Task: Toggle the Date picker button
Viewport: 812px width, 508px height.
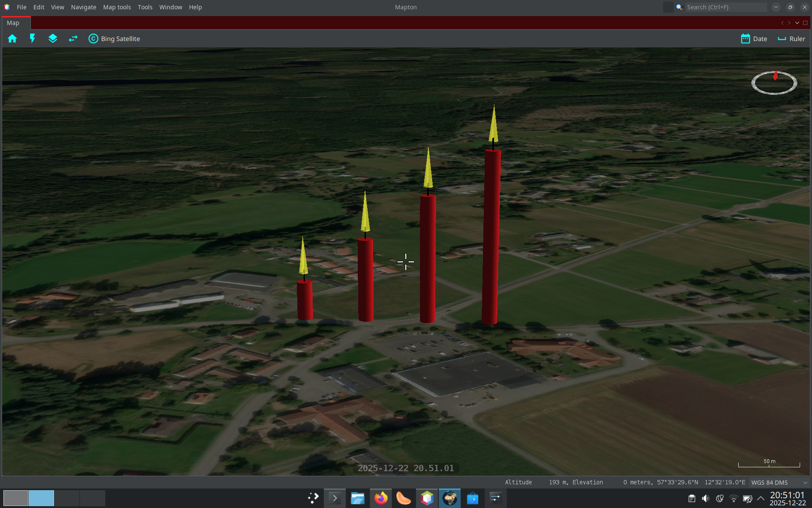Action: tap(754, 39)
